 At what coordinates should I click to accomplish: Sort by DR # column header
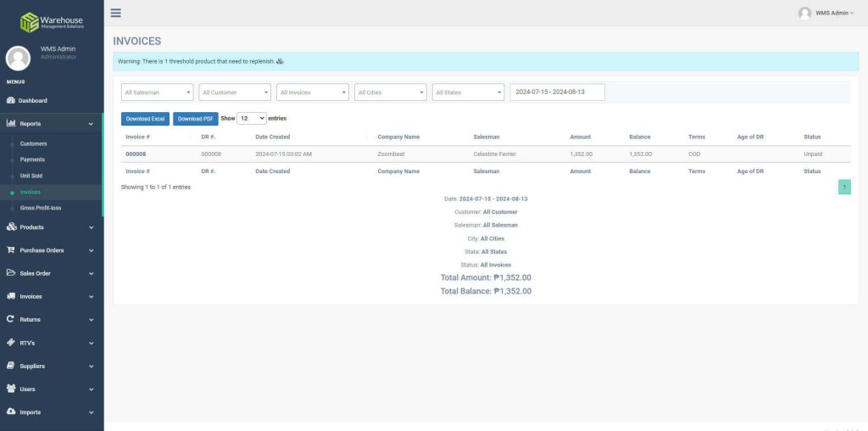209,137
